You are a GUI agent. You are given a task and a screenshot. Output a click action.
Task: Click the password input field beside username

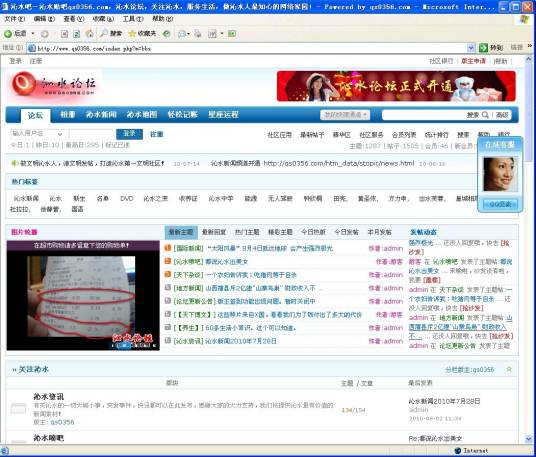(x=91, y=134)
